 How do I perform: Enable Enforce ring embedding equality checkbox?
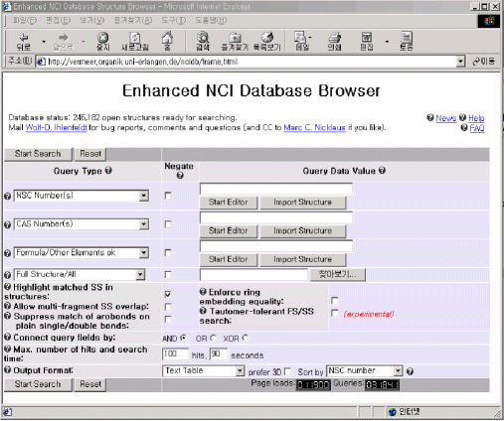335,301
